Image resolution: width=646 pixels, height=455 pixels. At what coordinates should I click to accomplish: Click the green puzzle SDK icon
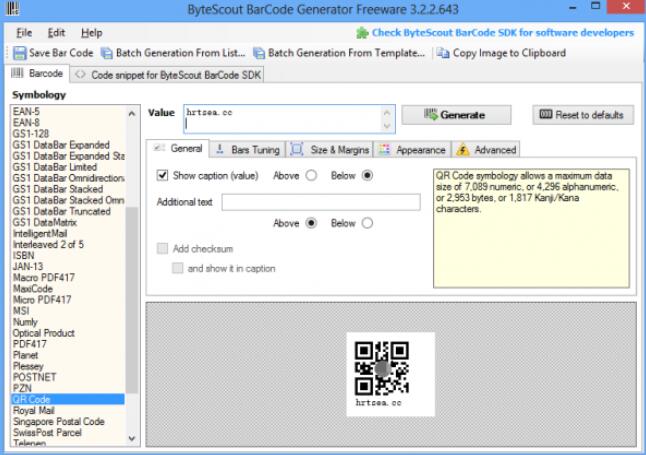pyautogui.click(x=362, y=33)
